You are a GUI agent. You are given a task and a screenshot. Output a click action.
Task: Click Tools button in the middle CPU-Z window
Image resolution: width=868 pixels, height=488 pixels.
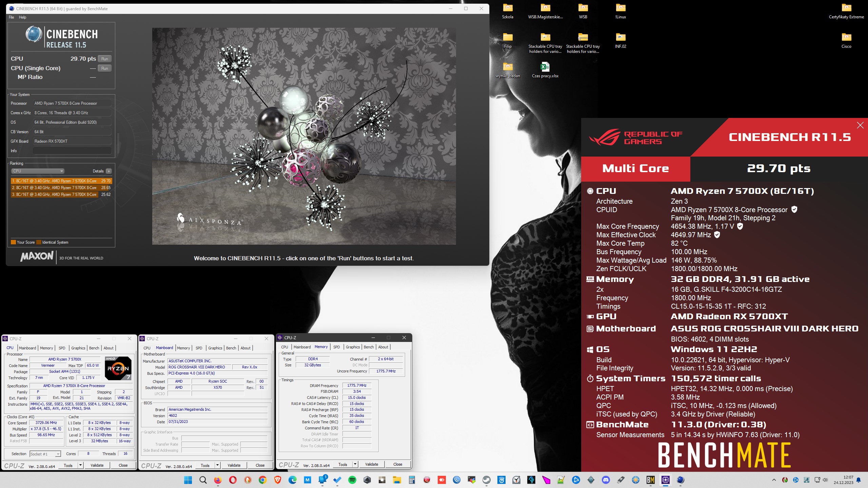[205, 465]
